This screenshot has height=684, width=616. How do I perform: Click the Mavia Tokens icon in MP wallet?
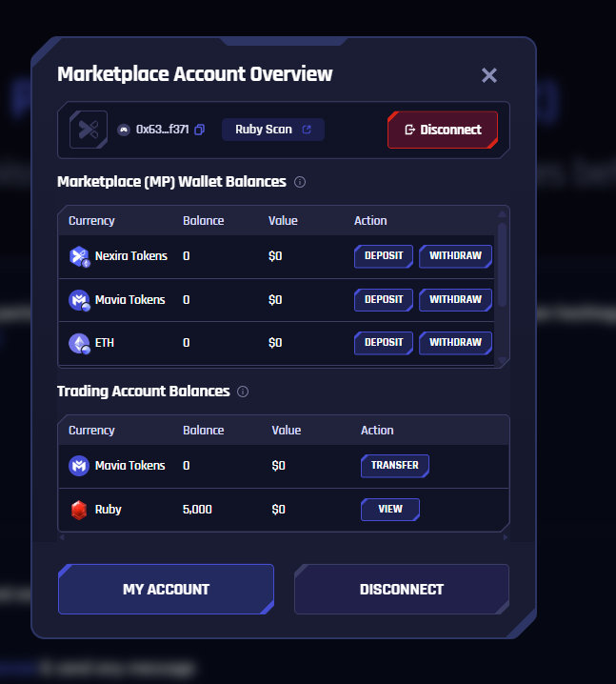coord(79,300)
